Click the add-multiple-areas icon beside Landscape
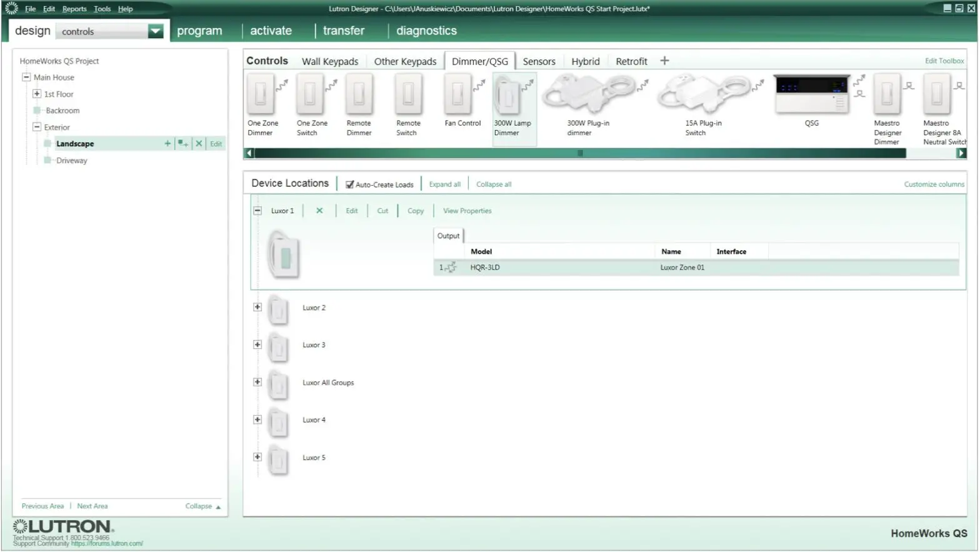Screen dimensions: 980x552 (x=182, y=144)
